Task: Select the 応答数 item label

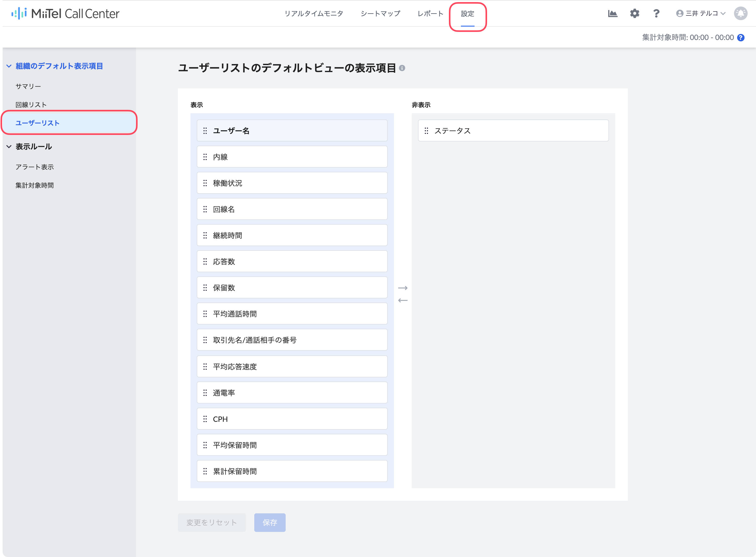Action: coord(224,262)
